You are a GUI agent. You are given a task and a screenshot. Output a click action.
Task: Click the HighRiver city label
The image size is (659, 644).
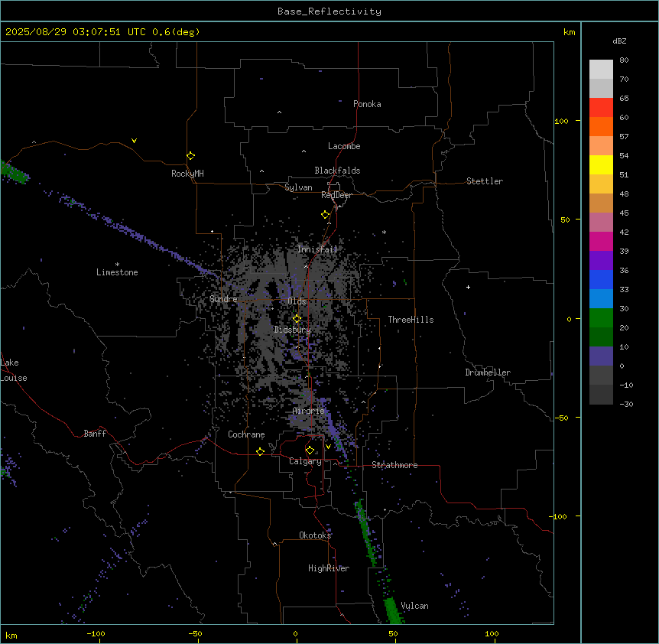[x=329, y=568]
